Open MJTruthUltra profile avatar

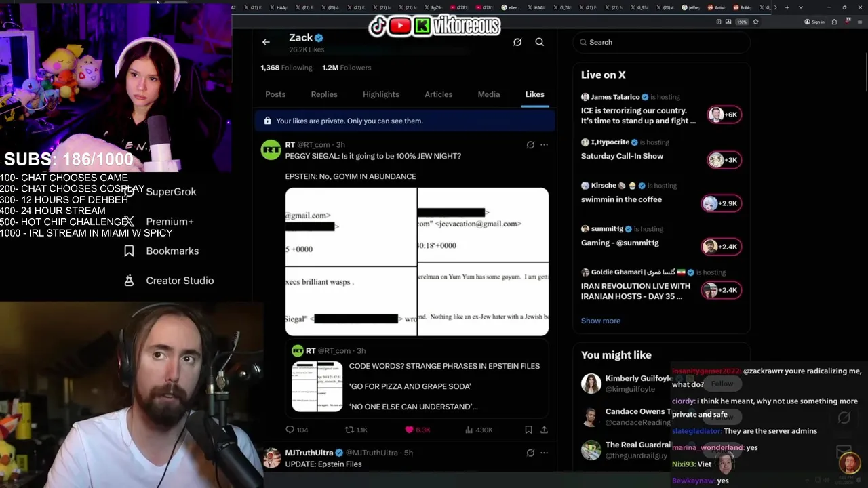pos(272,458)
